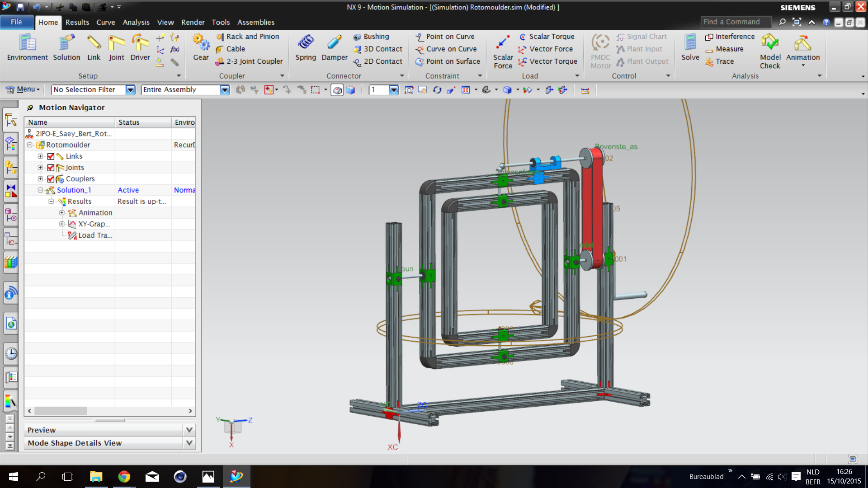The height and width of the screenshot is (488, 868).
Task: Open the taskbar volume control
Action: click(x=782, y=477)
